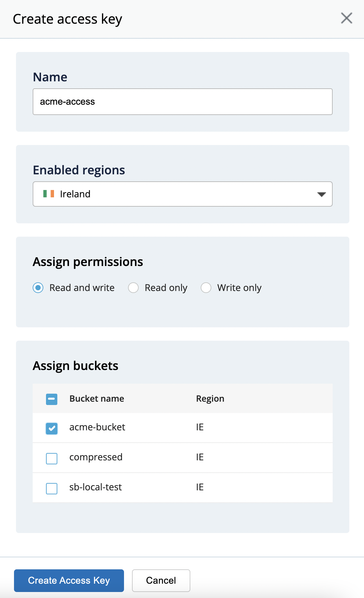Click the Bucket name column header
The image size is (364, 598).
[97, 399]
